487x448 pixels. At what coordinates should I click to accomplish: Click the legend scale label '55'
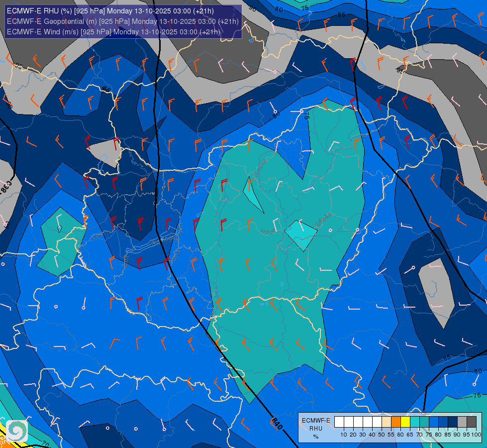391,435
